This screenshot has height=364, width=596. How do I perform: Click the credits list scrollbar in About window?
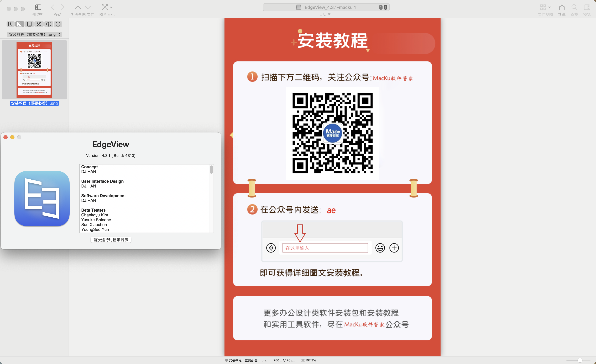[x=211, y=169]
